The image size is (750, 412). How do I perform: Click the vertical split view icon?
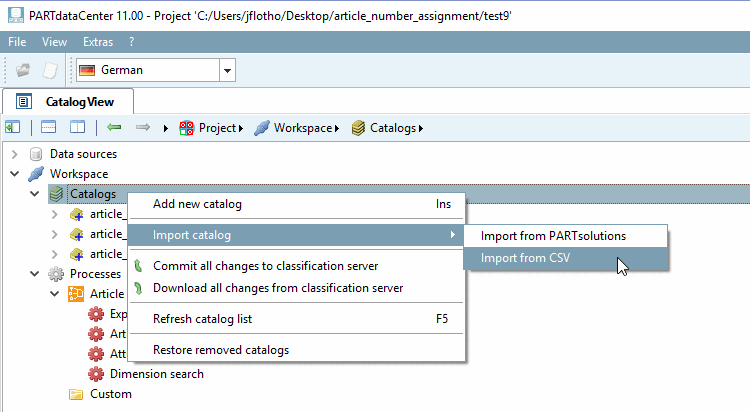point(77,128)
